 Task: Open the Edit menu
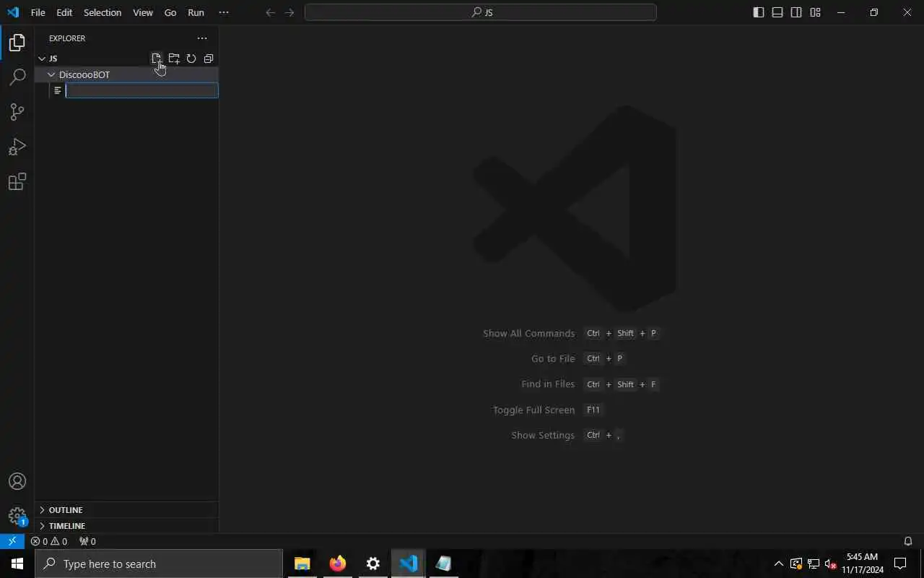tap(64, 12)
